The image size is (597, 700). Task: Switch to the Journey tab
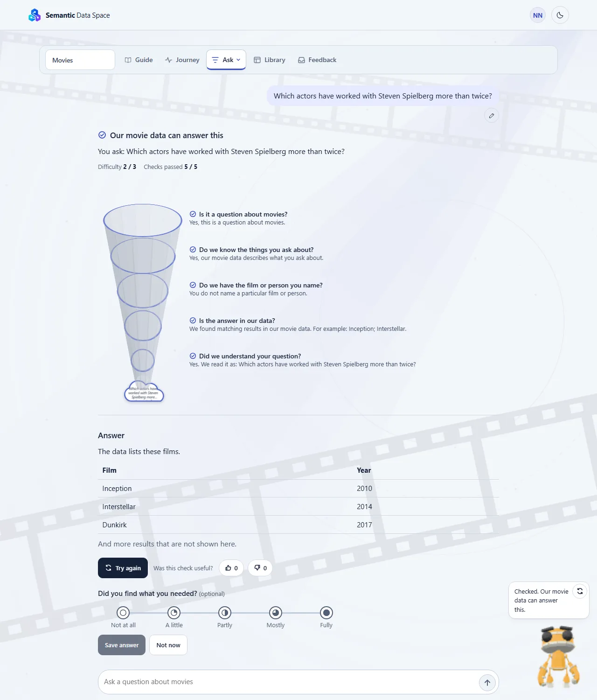click(x=182, y=60)
